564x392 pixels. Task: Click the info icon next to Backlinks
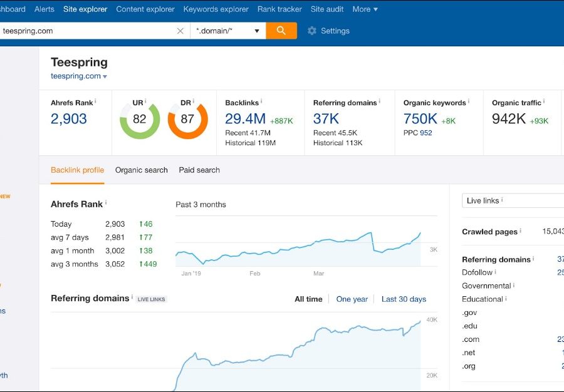261,101
